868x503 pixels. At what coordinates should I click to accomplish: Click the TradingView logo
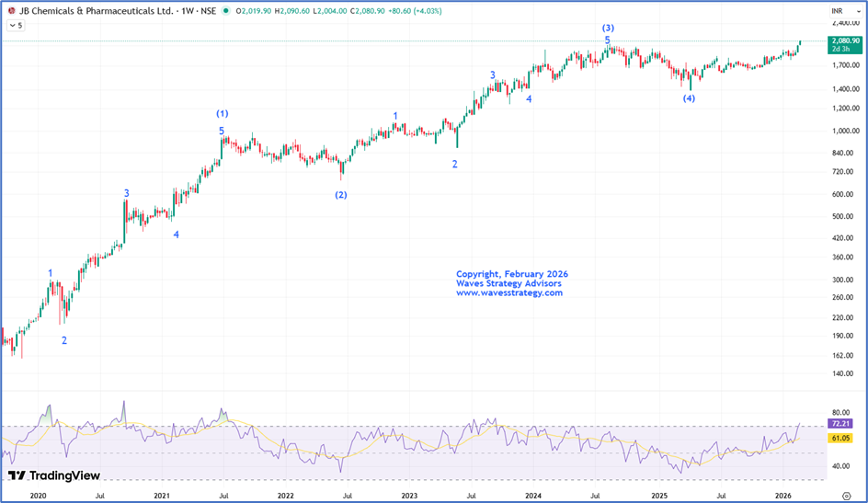[x=54, y=475]
